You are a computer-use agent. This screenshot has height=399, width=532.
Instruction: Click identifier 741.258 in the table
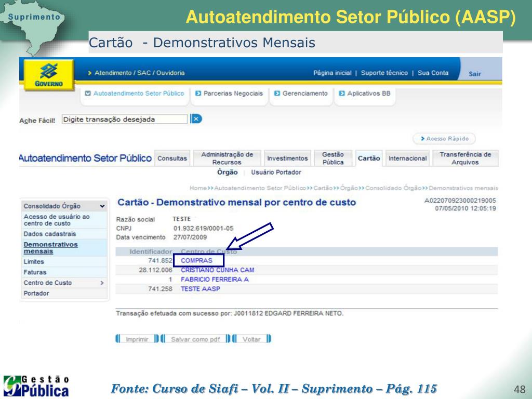[x=160, y=289]
